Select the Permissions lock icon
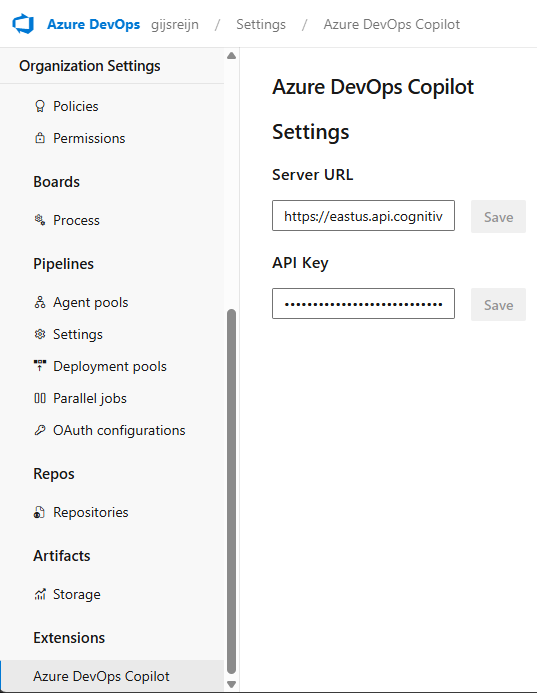The height and width of the screenshot is (693, 537). [40, 138]
